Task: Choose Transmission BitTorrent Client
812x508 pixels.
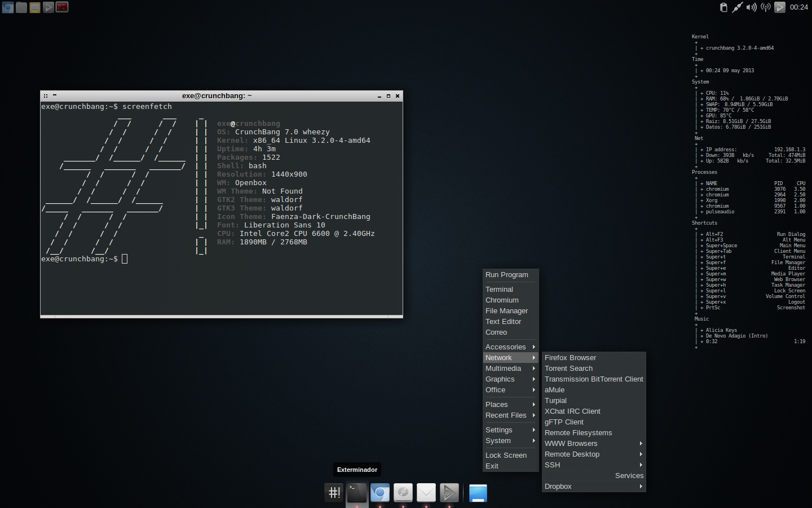Action: click(593, 379)
